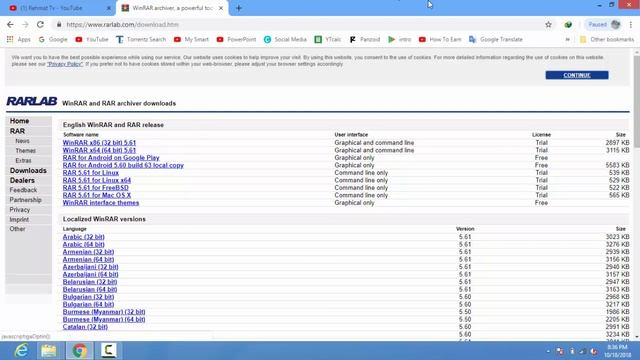Open the intro bookmark
The width and height of the screenshot is (640, 360).
(x=400, y=39)
